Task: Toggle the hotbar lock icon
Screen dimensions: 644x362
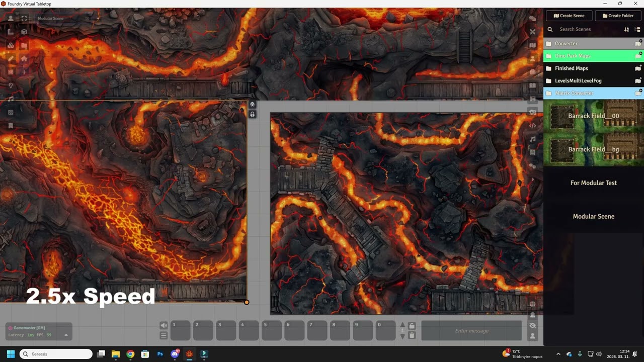Action: pos(412,326)
